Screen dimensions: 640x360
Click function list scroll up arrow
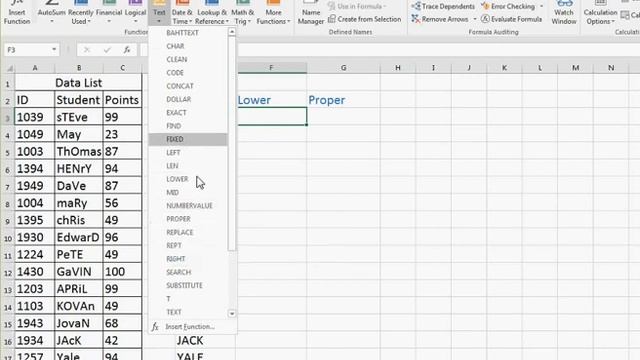[232, 32]
